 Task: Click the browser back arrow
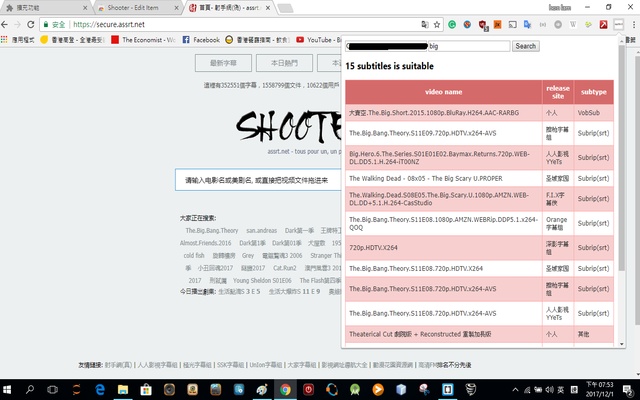click(x=5, y=24)
